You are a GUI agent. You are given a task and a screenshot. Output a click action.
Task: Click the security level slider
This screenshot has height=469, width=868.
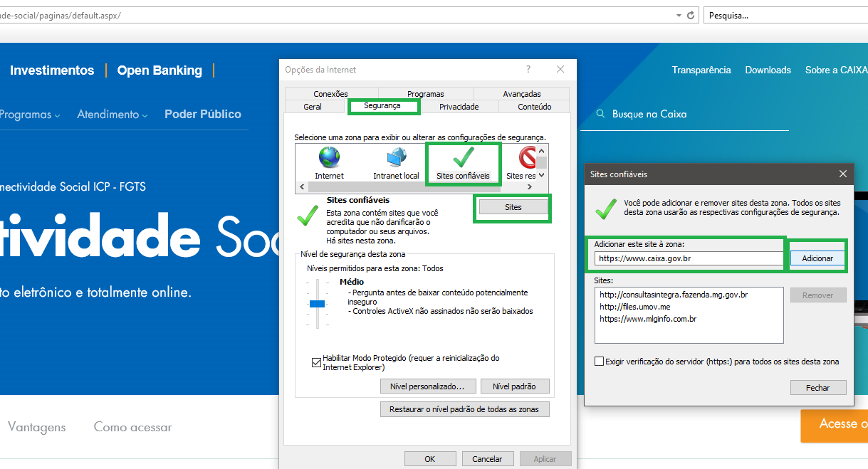(x=317, y=304)
